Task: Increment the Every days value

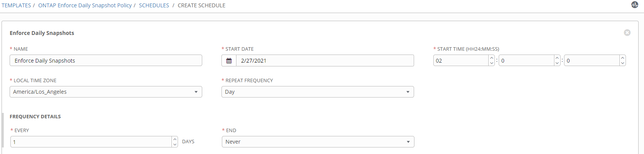Action: point(175,139)
